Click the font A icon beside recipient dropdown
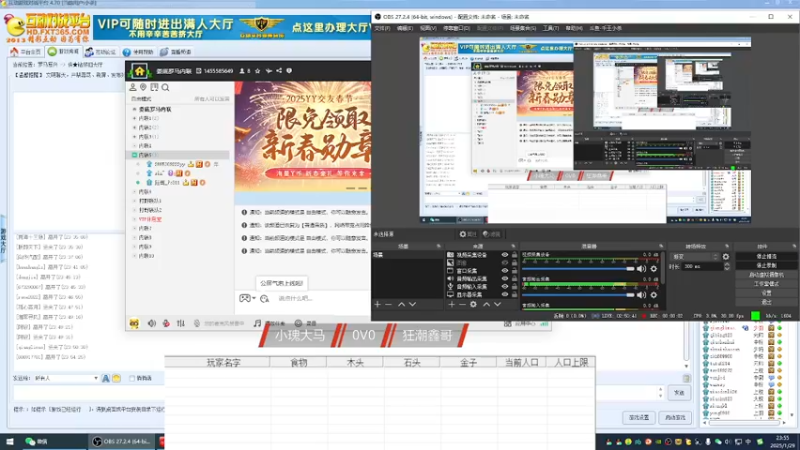The height and width of the screenshot is (450, 800). [x=106, y=379]
